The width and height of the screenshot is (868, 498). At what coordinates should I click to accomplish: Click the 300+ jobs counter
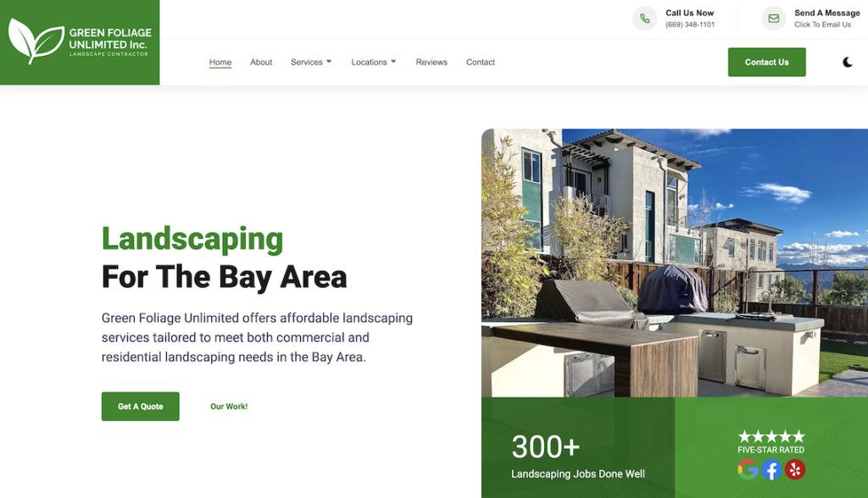click(545, 446)
